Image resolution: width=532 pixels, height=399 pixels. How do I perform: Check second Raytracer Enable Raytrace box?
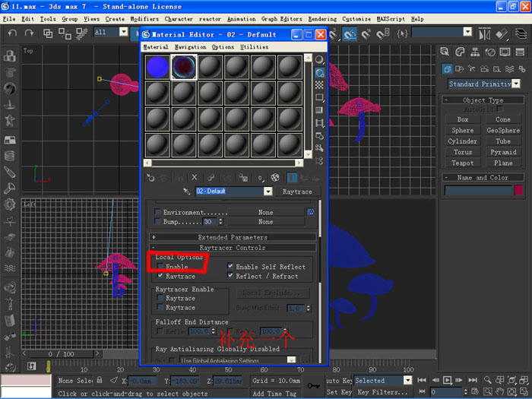pos(160,307)
